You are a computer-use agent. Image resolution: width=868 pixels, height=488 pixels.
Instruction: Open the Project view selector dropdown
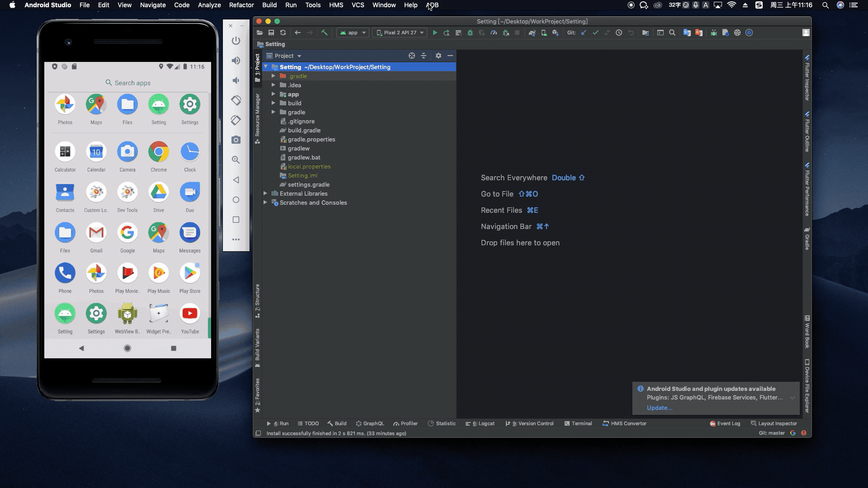(x=284, y=56)
